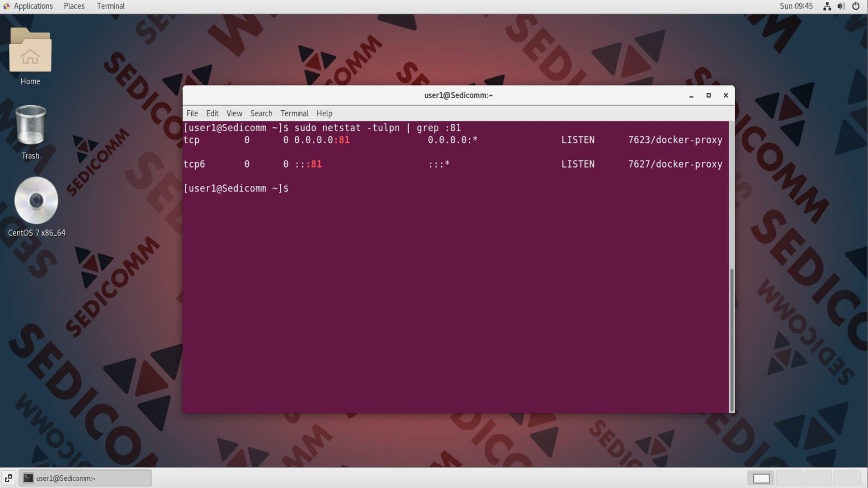The height and width of the screenshot is (488, 868).
Task: Open the CentOS 7 x86_64 disc icon
Action: point(36,200)
